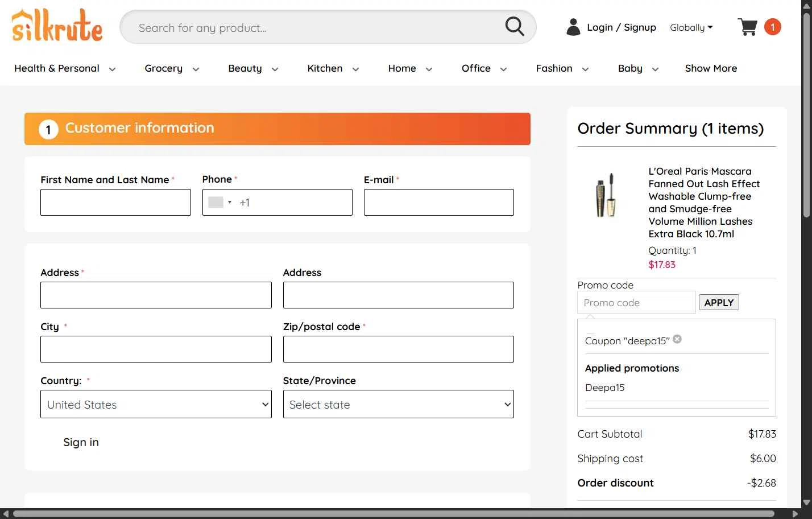Click the product price $17.83 in pink
812x519 pixels.
(x=662, y=265)
